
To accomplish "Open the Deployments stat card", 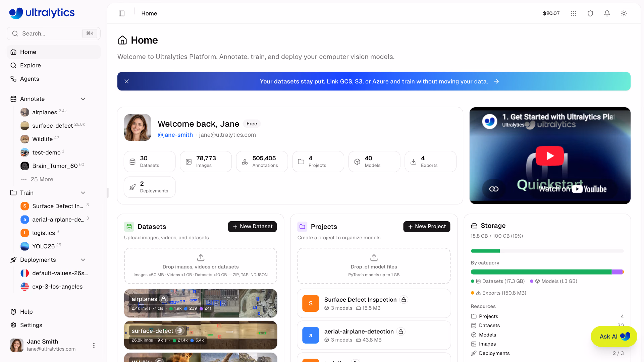I will tap(150, 187).
